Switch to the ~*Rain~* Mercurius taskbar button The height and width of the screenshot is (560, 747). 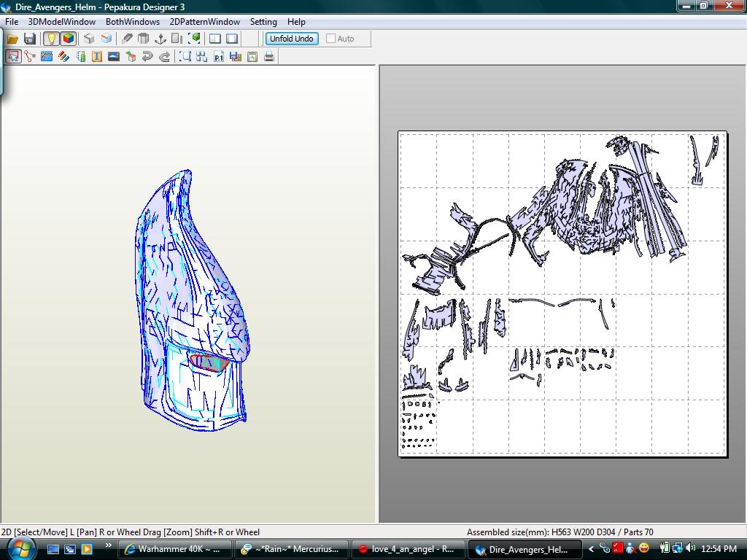point(292,549)
